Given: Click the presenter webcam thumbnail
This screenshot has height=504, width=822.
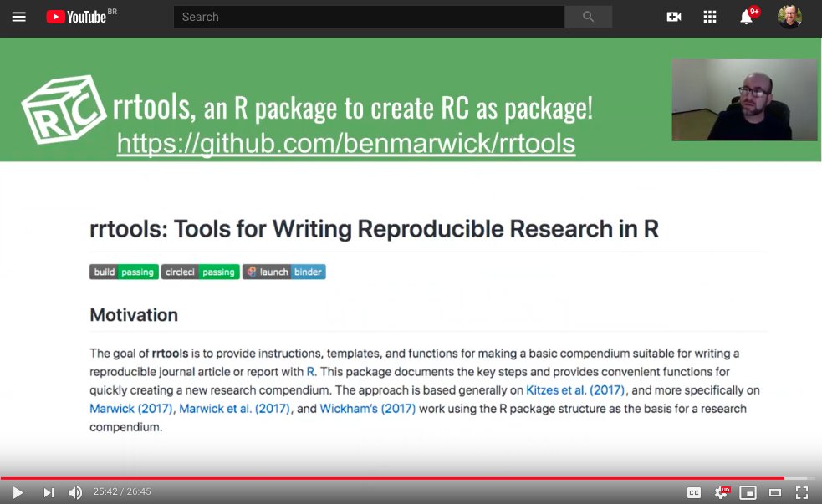Looking at the screenshot, I should click(x=744, y=99).
